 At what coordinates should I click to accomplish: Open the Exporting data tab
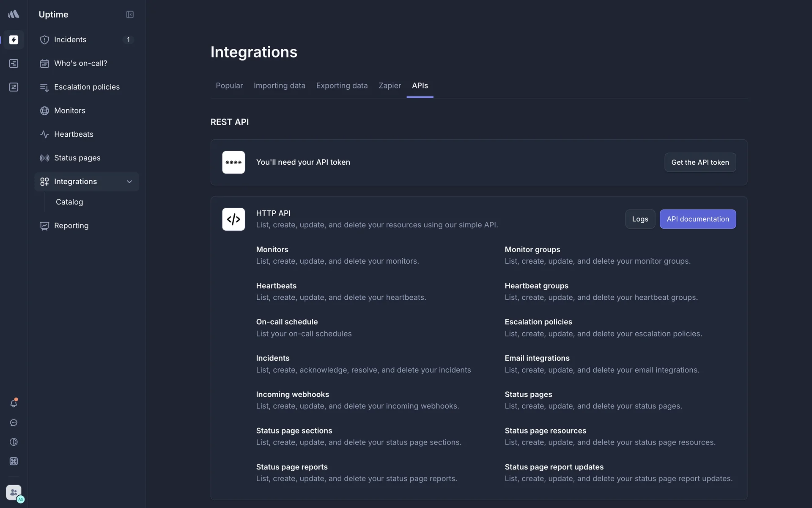[342, 86]
